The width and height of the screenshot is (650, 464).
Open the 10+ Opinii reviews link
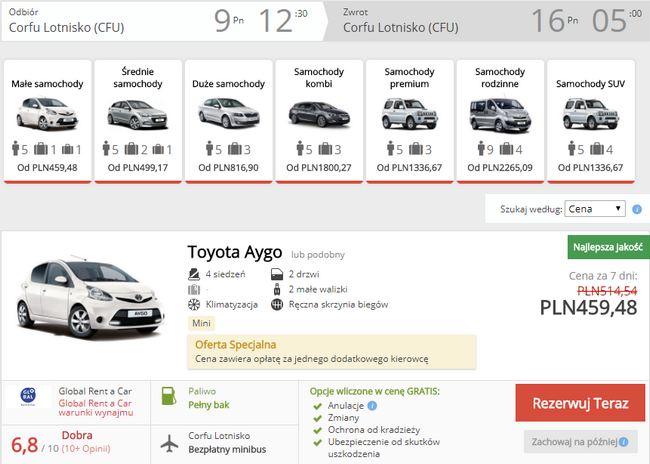point(86,449)
